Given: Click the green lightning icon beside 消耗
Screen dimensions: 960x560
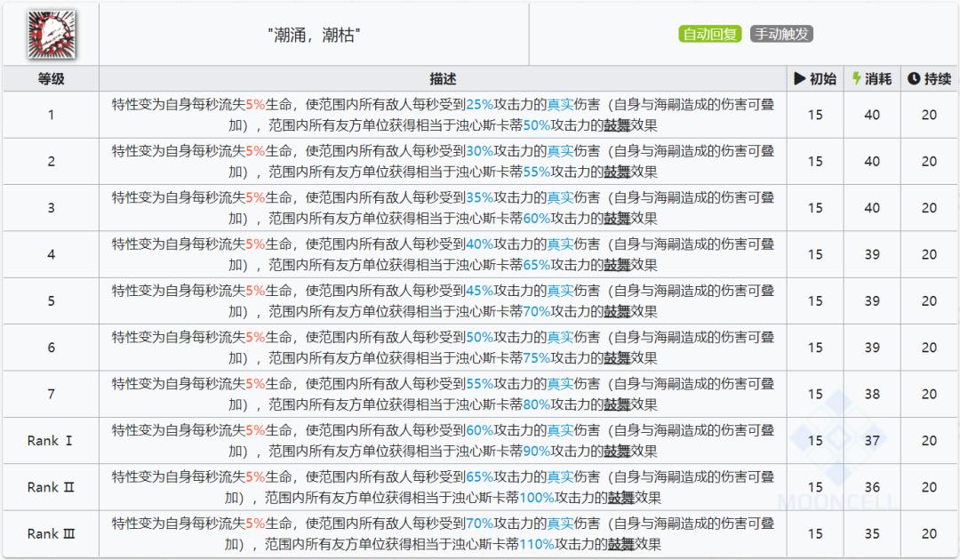Looking at the screenshot, I should click(856, 78).
